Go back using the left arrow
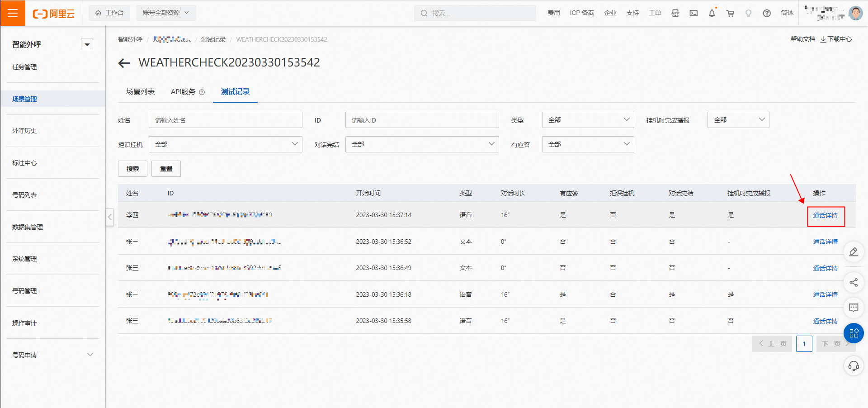868x408 pixels. (124, 63)
